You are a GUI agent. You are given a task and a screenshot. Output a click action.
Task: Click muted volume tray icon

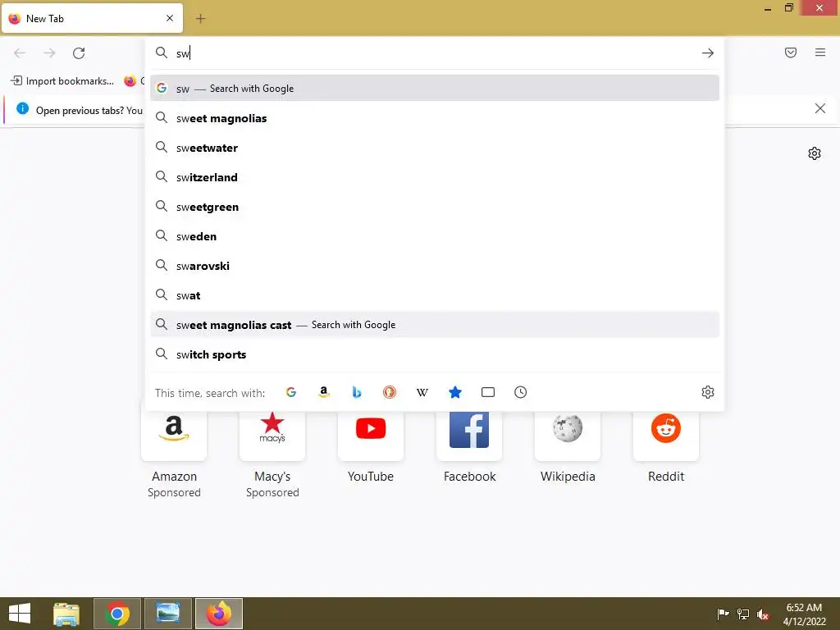coord(763,614)
